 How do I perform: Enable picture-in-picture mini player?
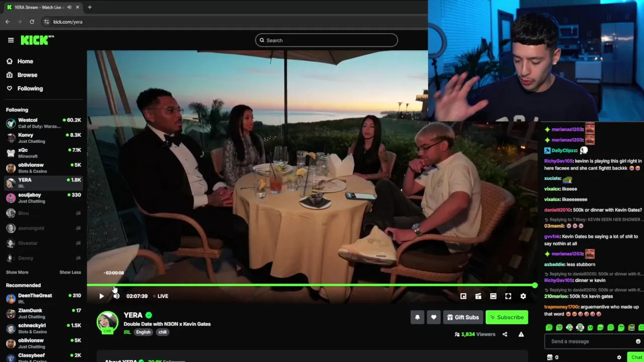point(463,296)
